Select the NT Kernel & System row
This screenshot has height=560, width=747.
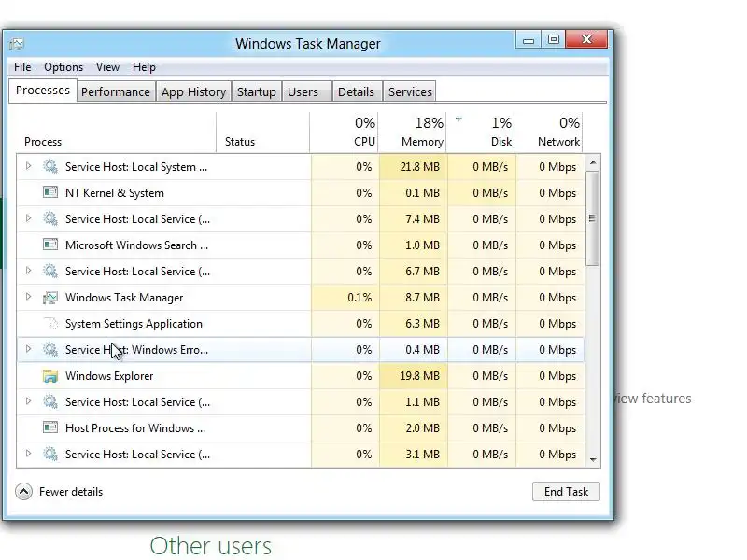click(x=301, y=193)
